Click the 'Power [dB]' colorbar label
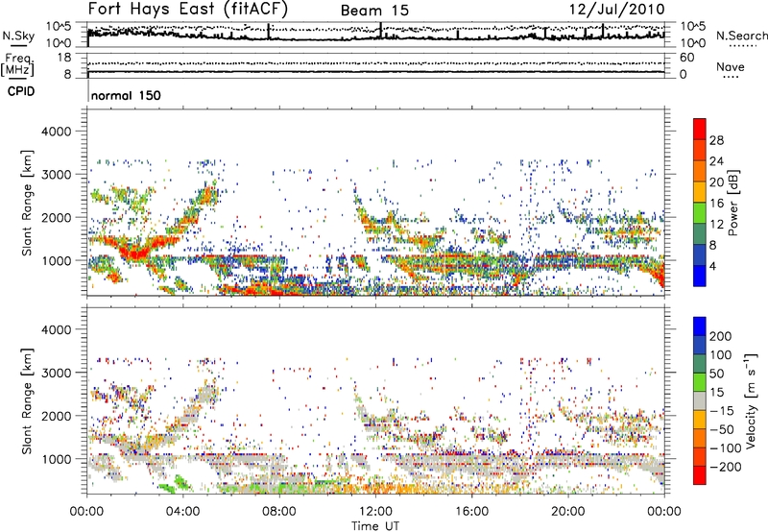This screenshot has width=768, height=532. click(732, 203)
